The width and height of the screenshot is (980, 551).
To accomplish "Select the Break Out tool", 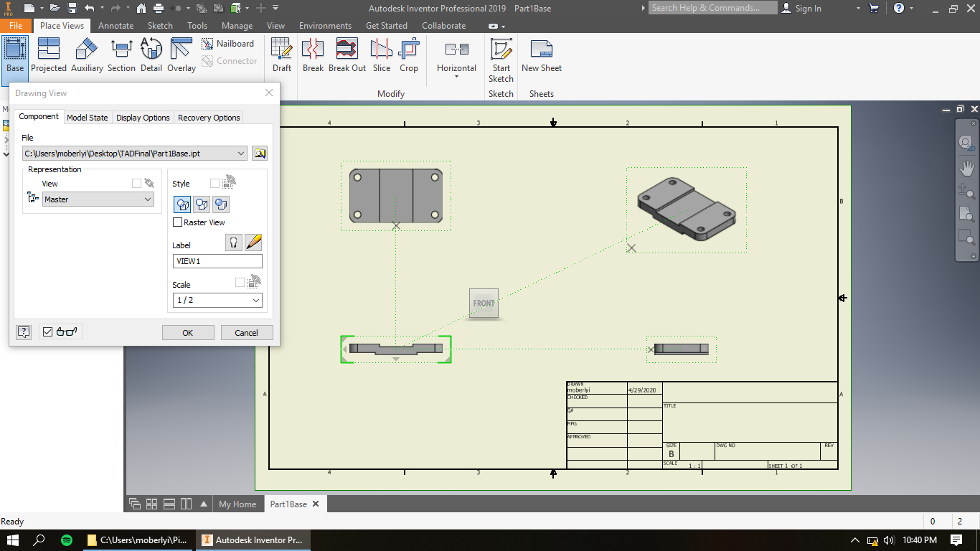I will (x=347, y=55).
